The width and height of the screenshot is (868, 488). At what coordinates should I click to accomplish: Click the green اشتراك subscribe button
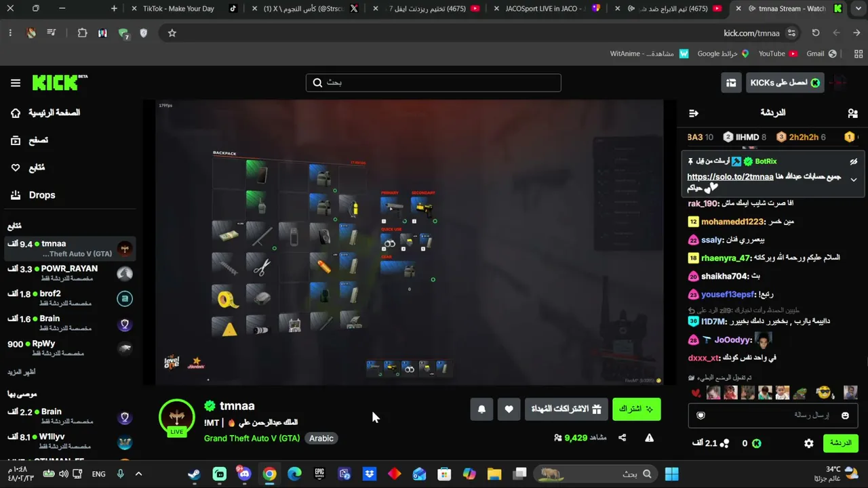click(636, 409)
